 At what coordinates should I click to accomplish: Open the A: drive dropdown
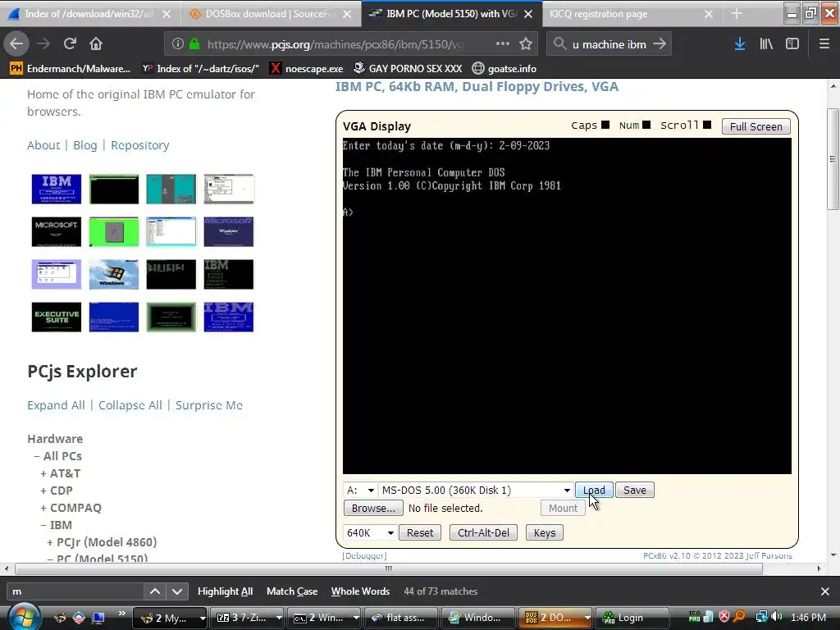point(360,491)
